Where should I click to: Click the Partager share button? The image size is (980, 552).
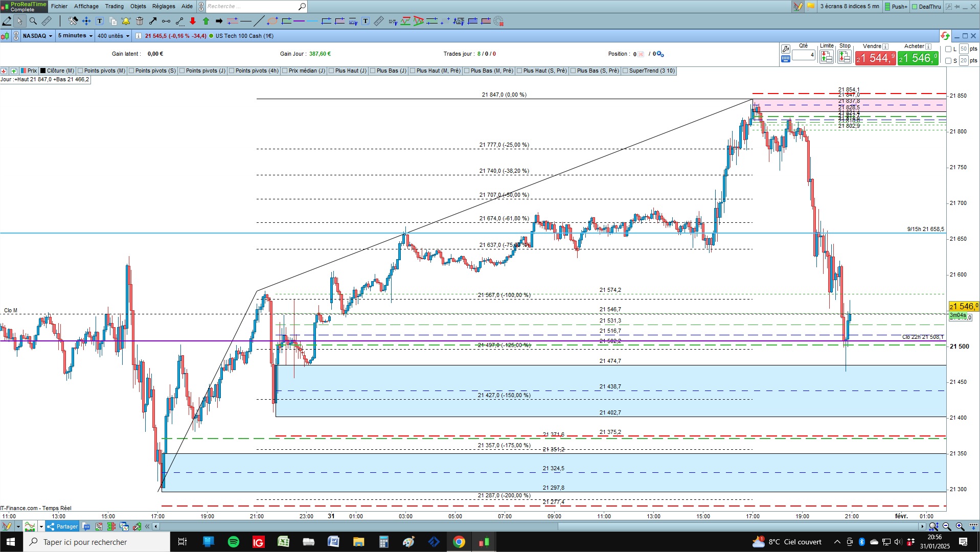tap(62, 526)
